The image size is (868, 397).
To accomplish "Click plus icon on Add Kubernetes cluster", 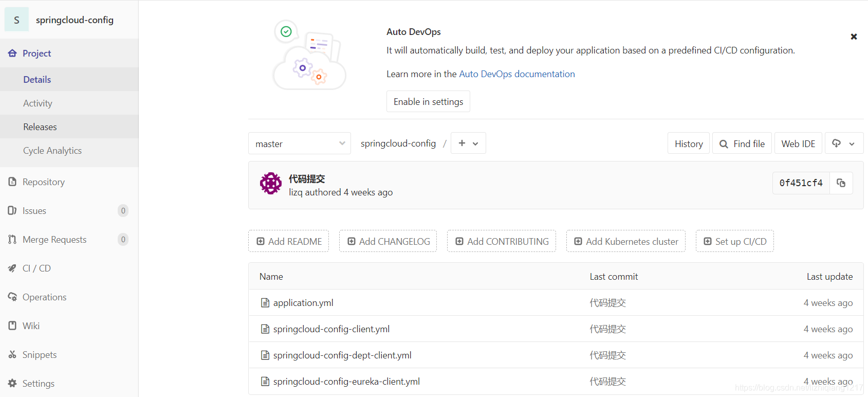I will pyautogui.click(x=578, y=241).
